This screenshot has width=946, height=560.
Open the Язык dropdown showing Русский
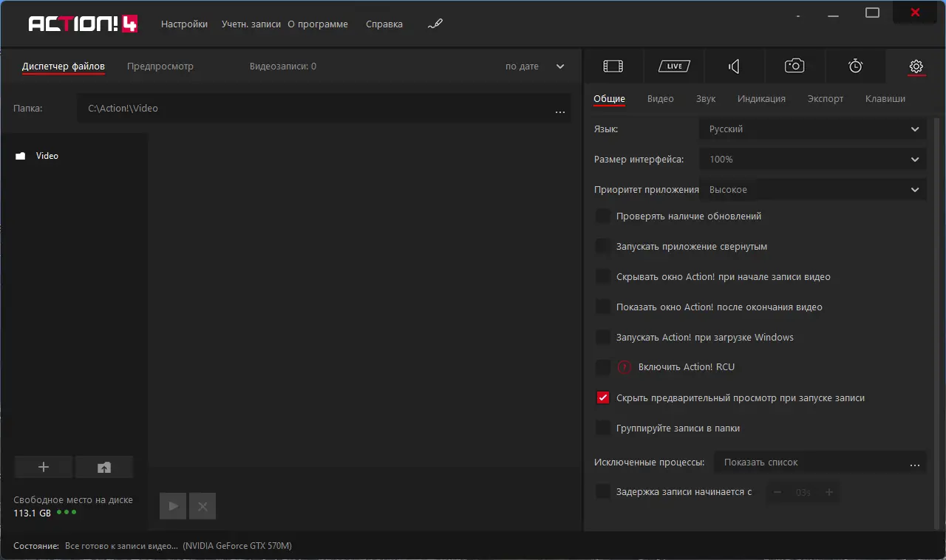click(812, 129)
